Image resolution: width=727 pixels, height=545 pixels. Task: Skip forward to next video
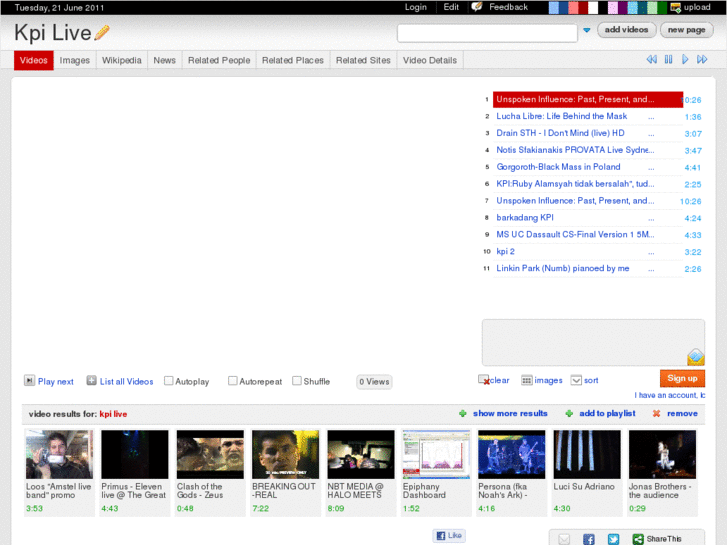702,59
